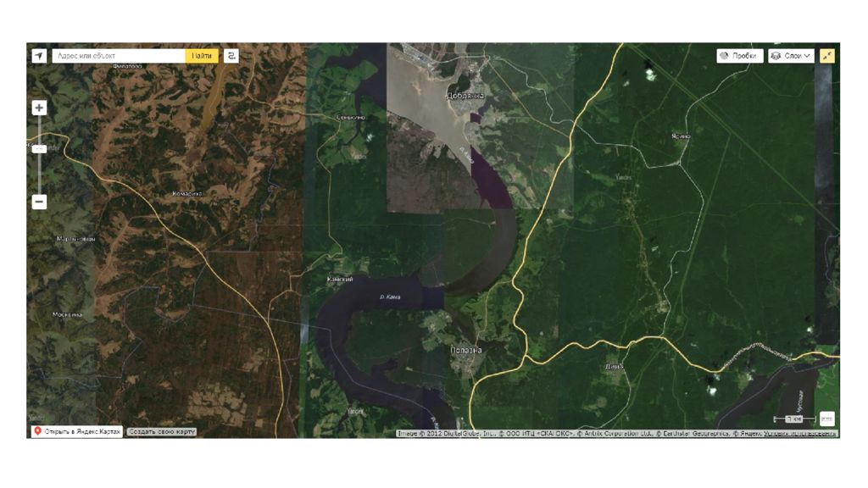
Task: Focus the Адрес или объект search field
Action: click(119, 56)
